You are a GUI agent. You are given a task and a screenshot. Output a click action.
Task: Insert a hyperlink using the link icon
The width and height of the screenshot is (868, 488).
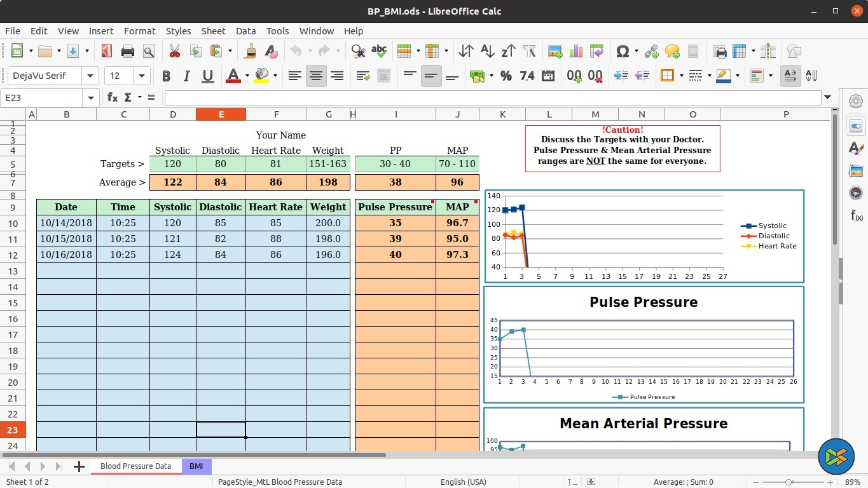click(651, 51)
